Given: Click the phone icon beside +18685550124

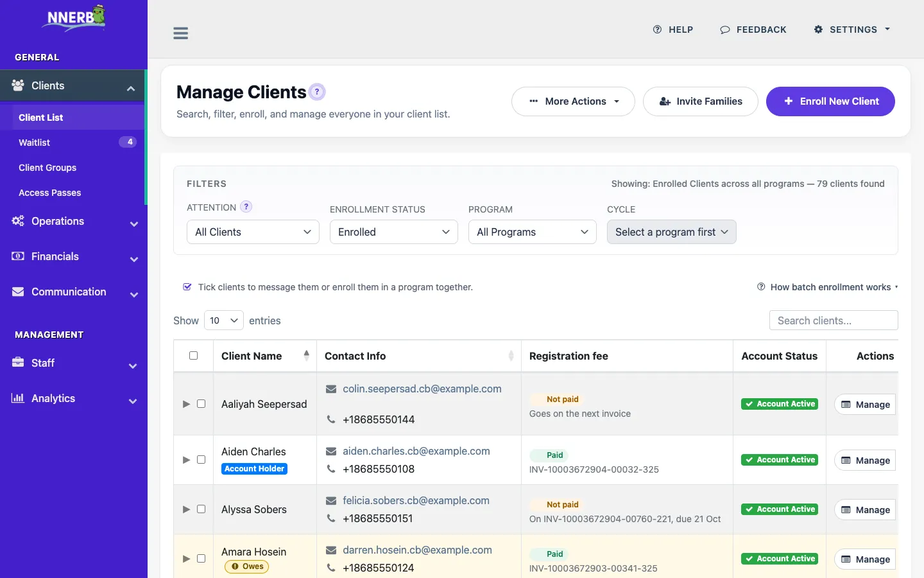Looking at the screenshot, I should point(331,568).
